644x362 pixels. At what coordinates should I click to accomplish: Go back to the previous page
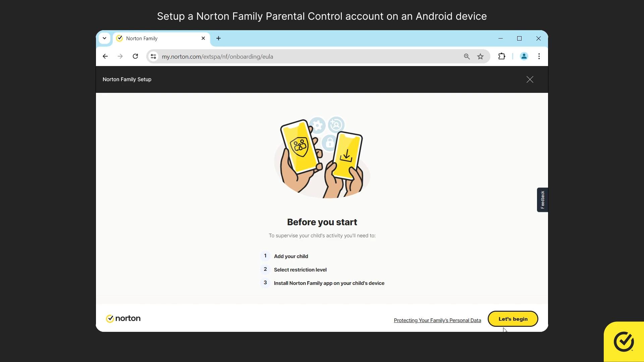[105, 56]
